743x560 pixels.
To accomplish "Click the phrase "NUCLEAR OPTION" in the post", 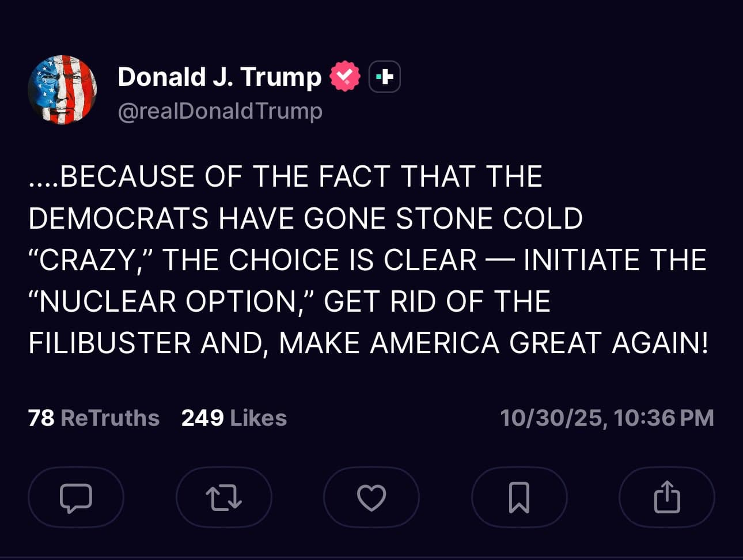I will coord(166,301).
